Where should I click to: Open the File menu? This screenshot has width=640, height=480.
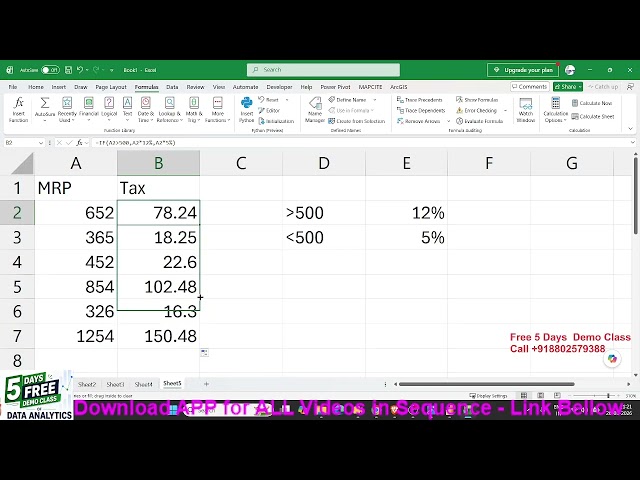(13, 87)
